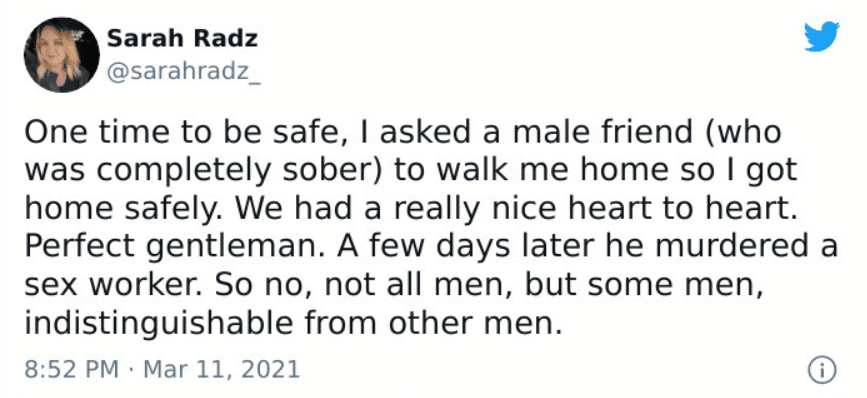
Task: Click the words "sex worker" in the tweet
Action: pyautogui.click(x=116, y=286)
